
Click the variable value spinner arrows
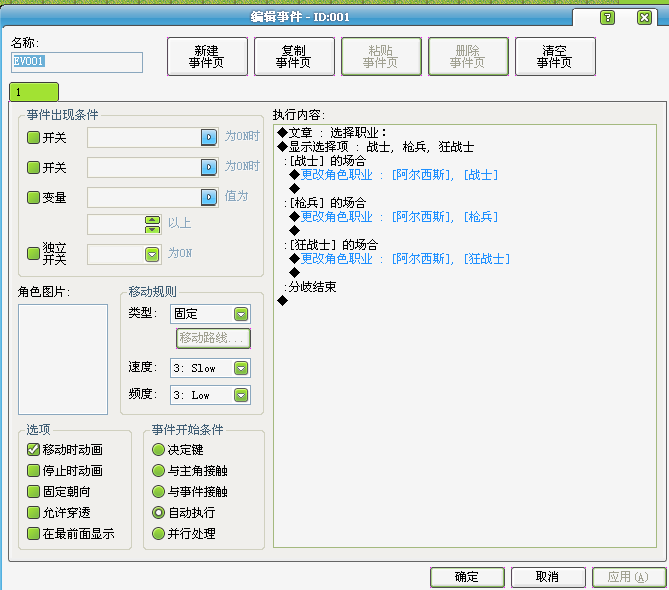[x=152, y=224]
